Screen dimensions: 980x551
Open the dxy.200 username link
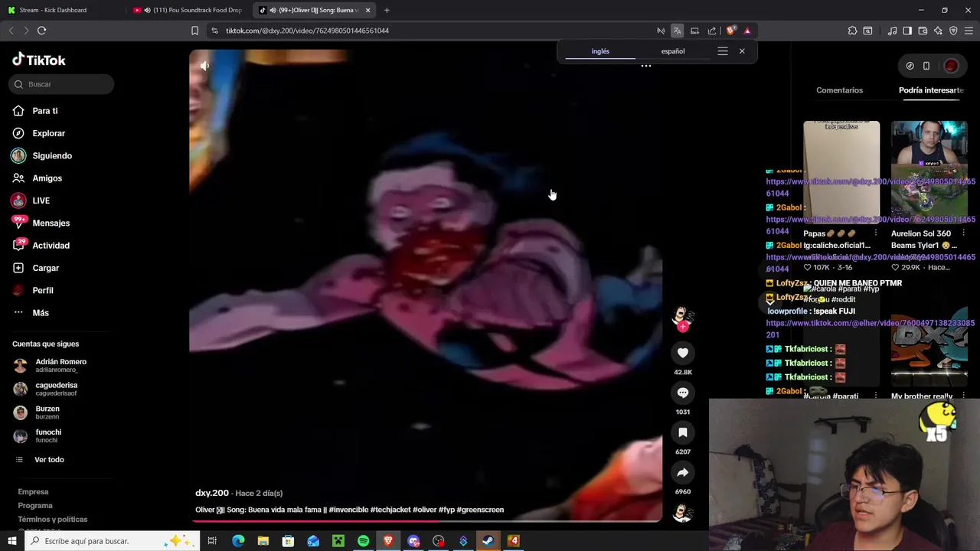[x=212, y=493]
